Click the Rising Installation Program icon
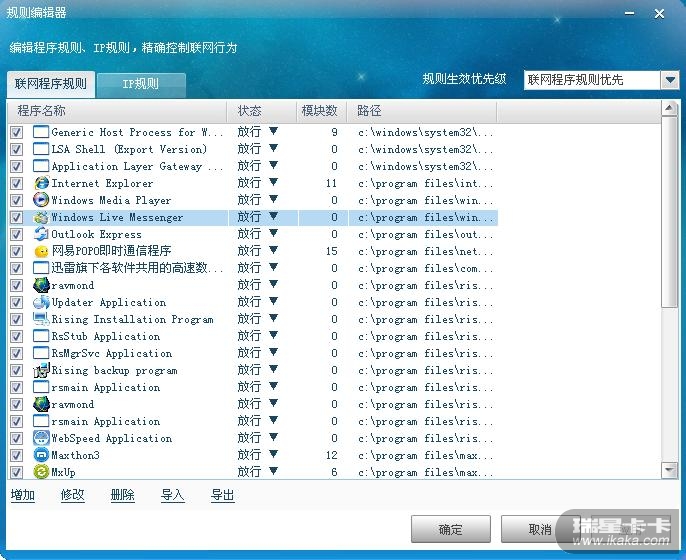 pyautogui.click(x=41, y=319)
